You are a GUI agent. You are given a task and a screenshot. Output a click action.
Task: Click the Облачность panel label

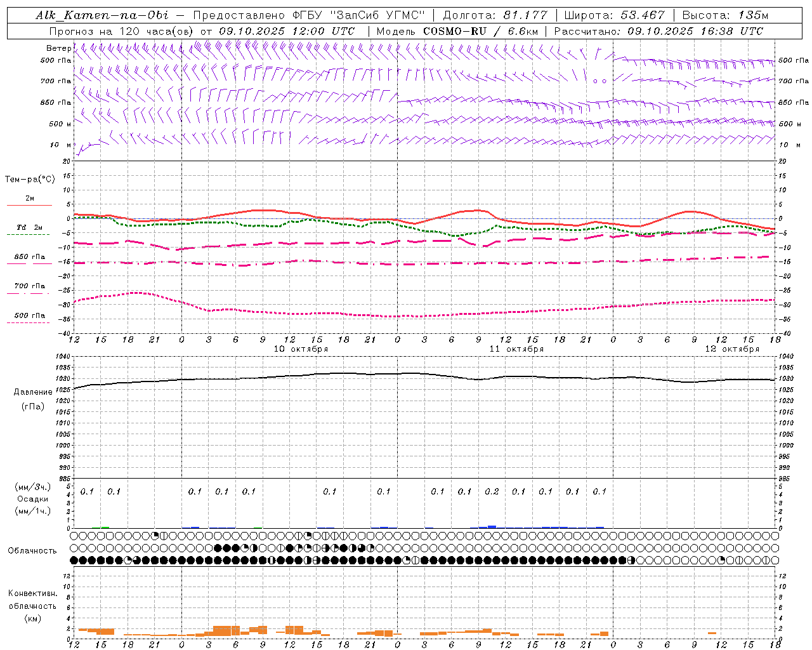pos(32,551)
